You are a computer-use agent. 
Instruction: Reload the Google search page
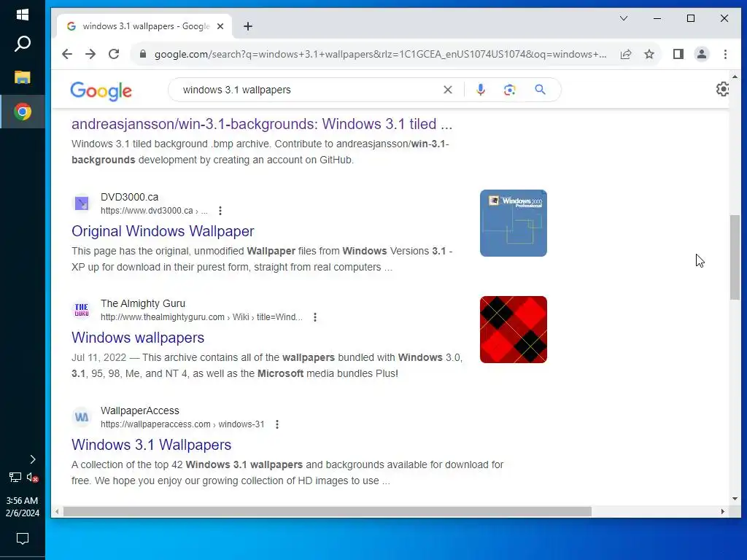(113, 54)
